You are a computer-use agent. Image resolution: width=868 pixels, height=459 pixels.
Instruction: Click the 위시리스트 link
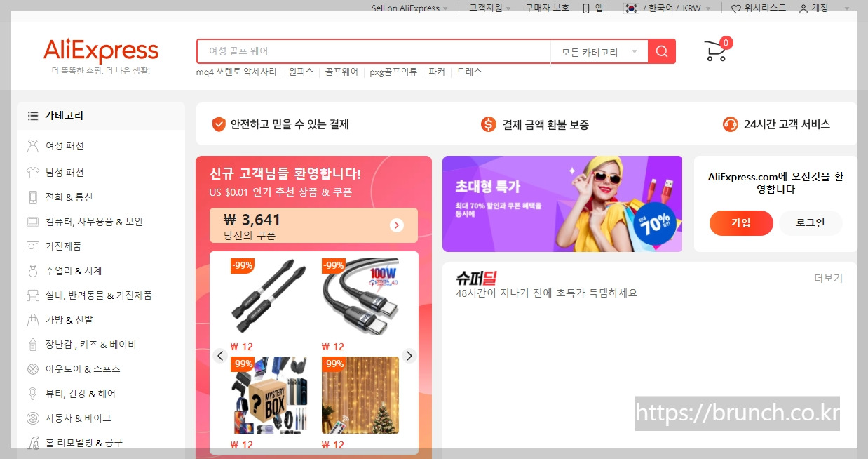pyautogui.click(x=765, y=8)
